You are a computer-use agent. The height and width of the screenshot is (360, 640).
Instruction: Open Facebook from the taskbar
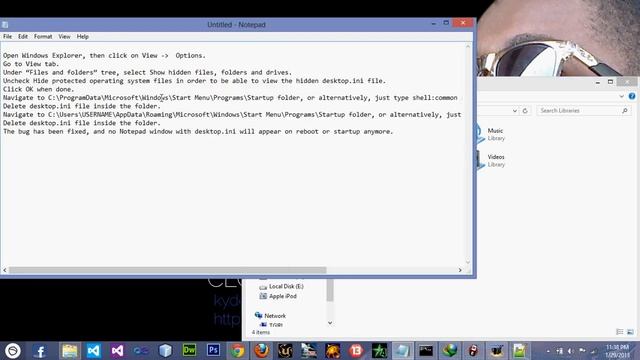click(40, 351)
